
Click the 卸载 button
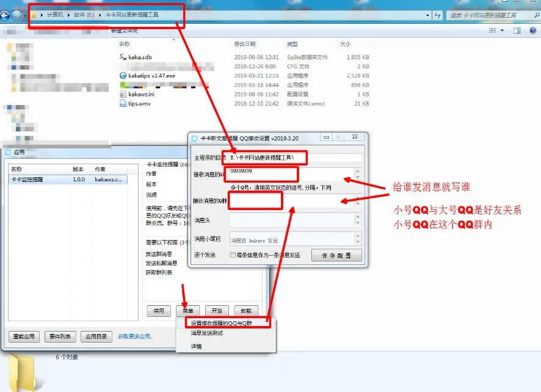coord(246,311)
